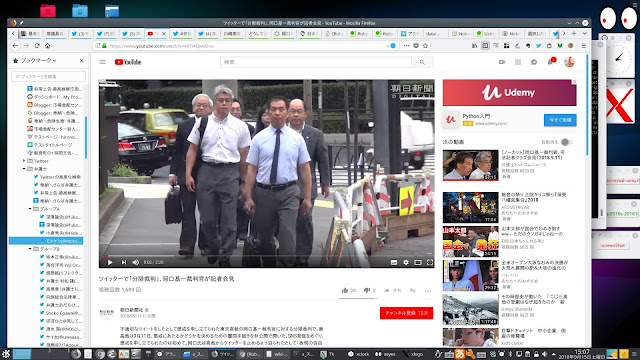The image size is (640, 360).
Task: Open the 朝日新聞社 channel name link
Action: (x=131, y=310)
